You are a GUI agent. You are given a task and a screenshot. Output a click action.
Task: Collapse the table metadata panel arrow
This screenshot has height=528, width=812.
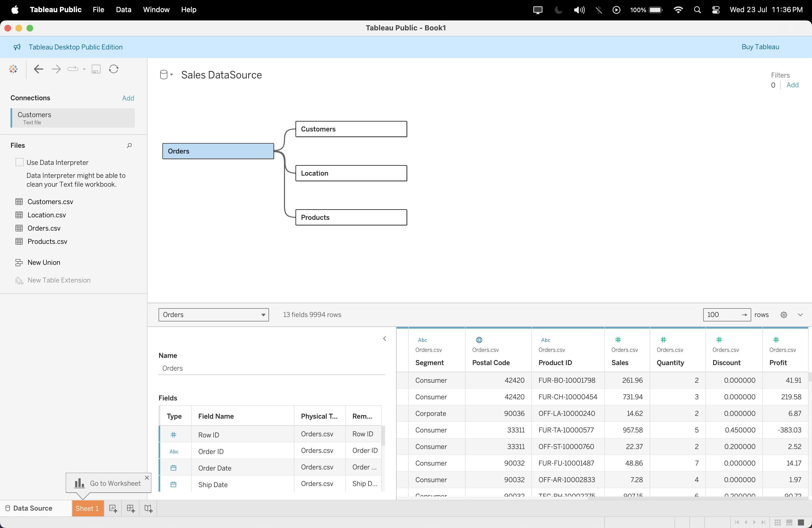(384, 339)
